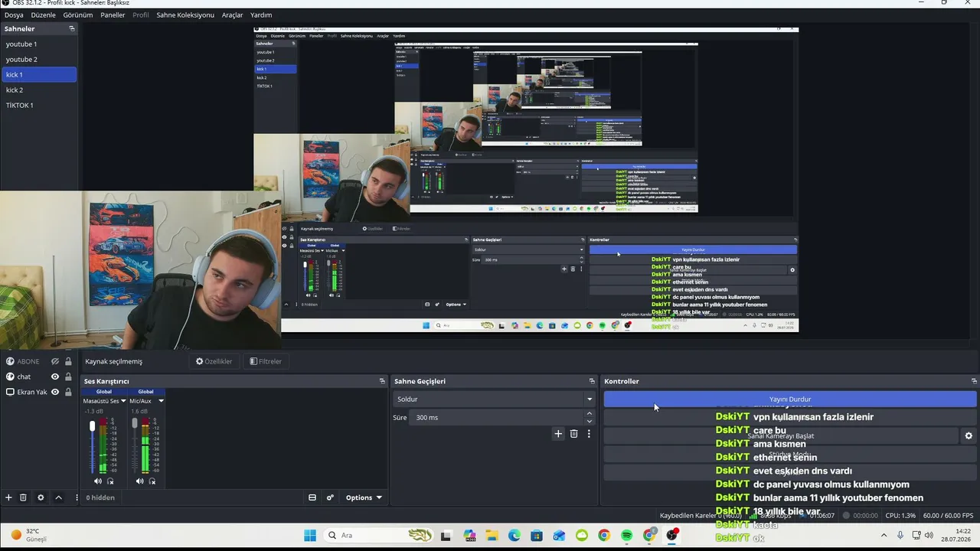This screenshot has width=980, height=551.
Task: Toggle monitoring headphone icon for Mic/Aux
Action: (x=152, y=481)
